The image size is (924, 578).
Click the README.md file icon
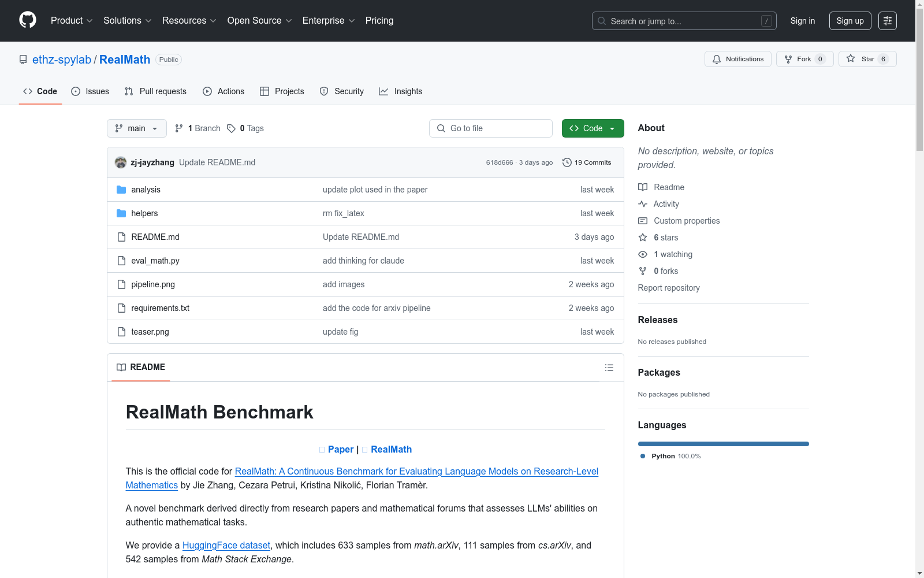pyautogui.click(x=121, y=237)
